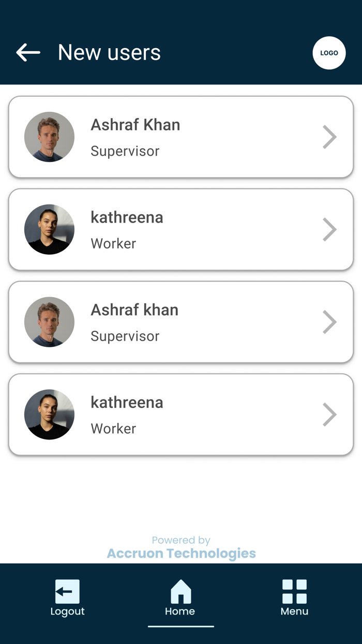
Task: Tap the chevron on the last kathreena card
Action: tap(330, 414)
